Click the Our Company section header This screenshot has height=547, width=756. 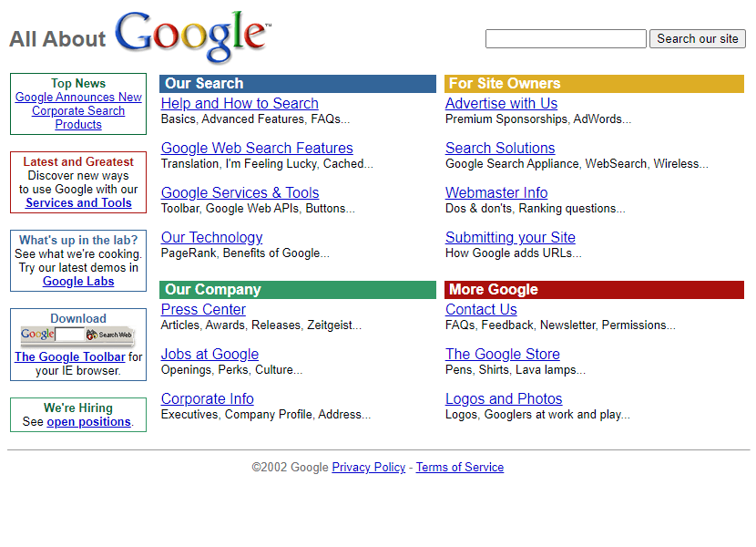click(x=298, y=290)
